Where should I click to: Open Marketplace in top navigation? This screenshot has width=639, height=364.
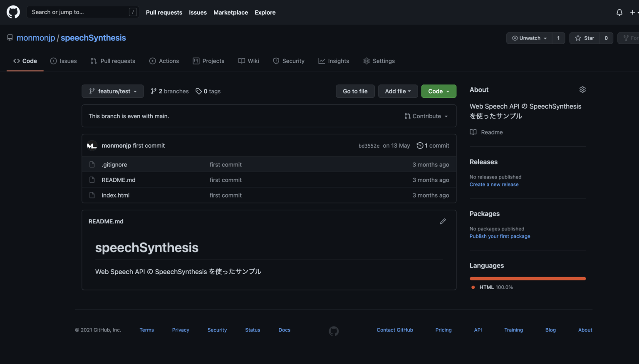coord(230,12)
